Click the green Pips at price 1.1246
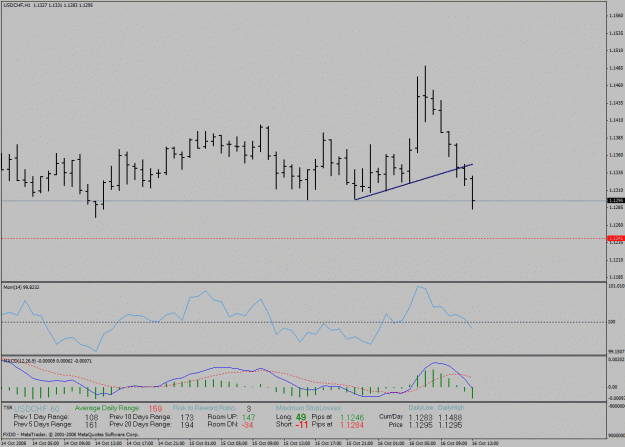 point(352,417)
